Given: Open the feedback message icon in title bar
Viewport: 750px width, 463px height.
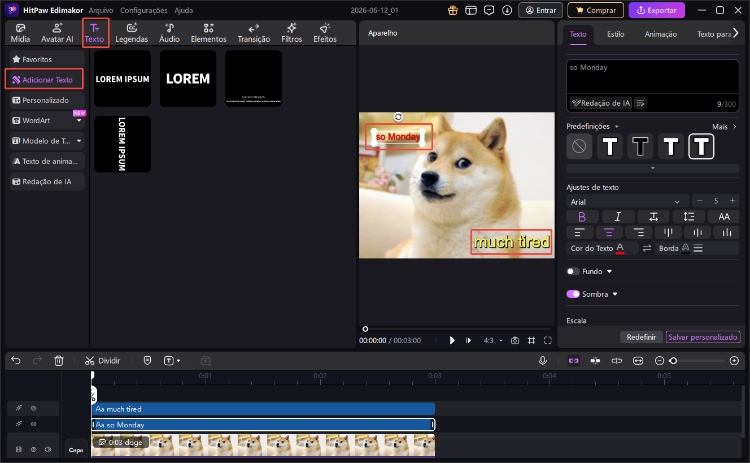Looking at the screenshot, I should (x=489, y=10).
